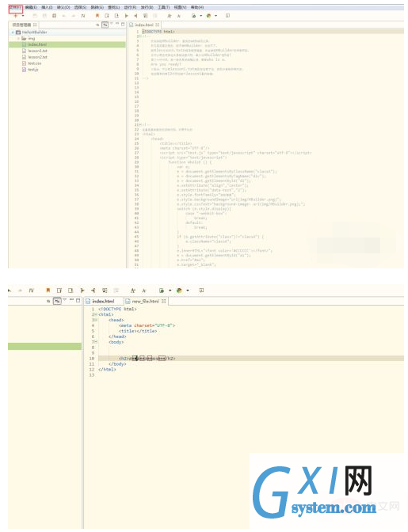Click the icon right of the bookmark, upper toolbar

pos(107,16)
